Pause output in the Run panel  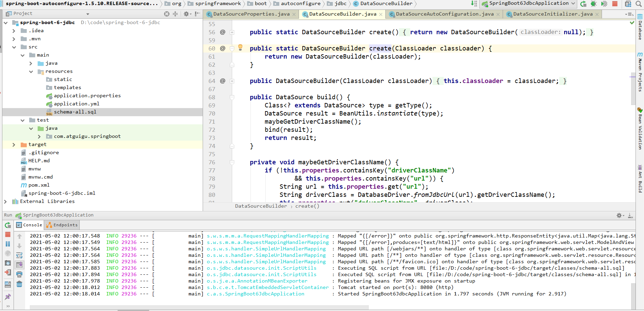[8, 244]
